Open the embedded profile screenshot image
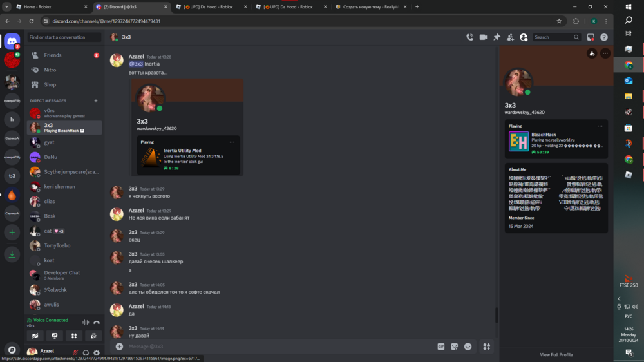Screen dimensions: 644x362 coord(187,128)
